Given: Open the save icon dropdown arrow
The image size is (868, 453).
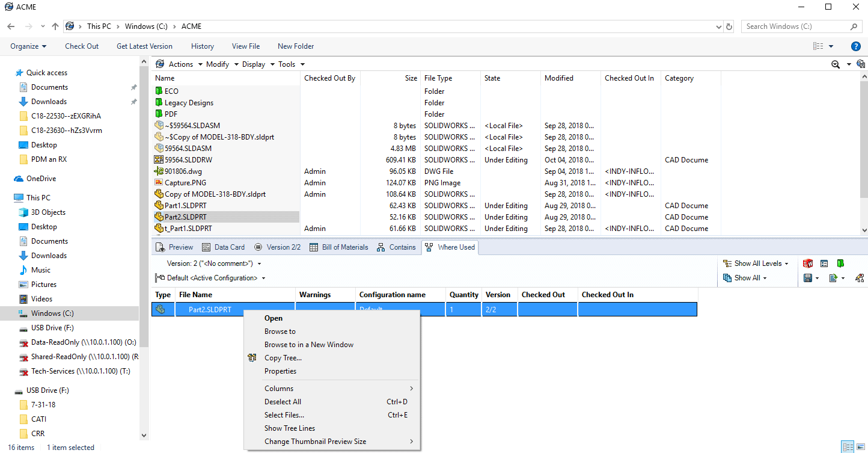Looking at the screenshot, I should [x=818, y=278].
